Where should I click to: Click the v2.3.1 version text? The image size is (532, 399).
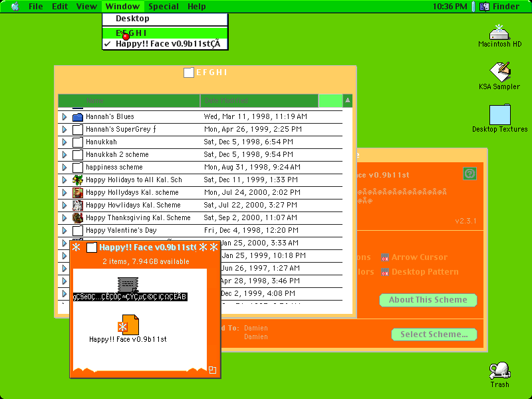click(465, 221)
